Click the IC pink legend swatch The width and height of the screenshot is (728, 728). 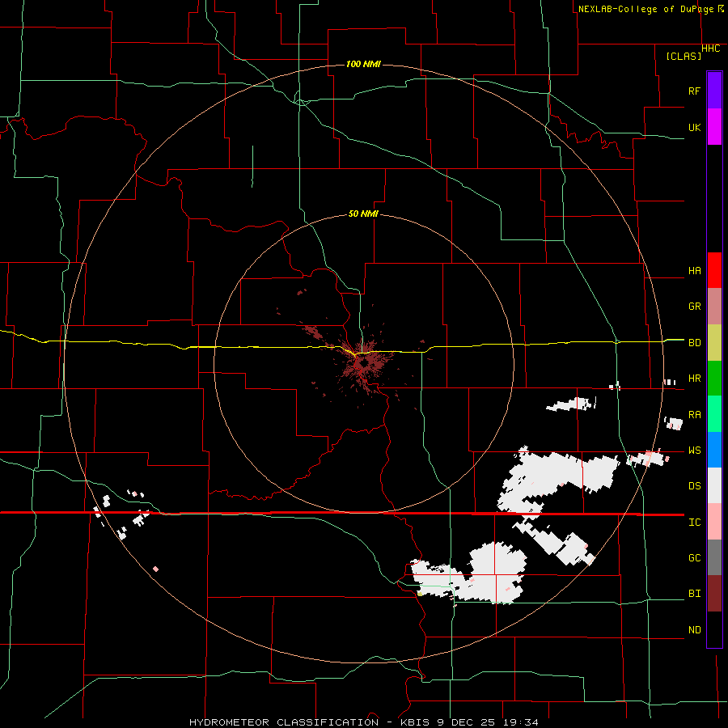click(x=714, y=522)
